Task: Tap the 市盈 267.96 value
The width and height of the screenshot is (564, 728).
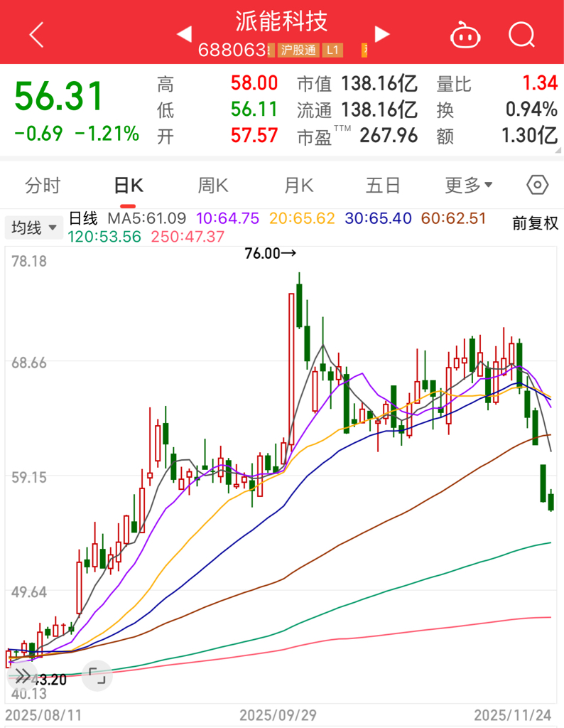Action: click(x=389, y=136)
